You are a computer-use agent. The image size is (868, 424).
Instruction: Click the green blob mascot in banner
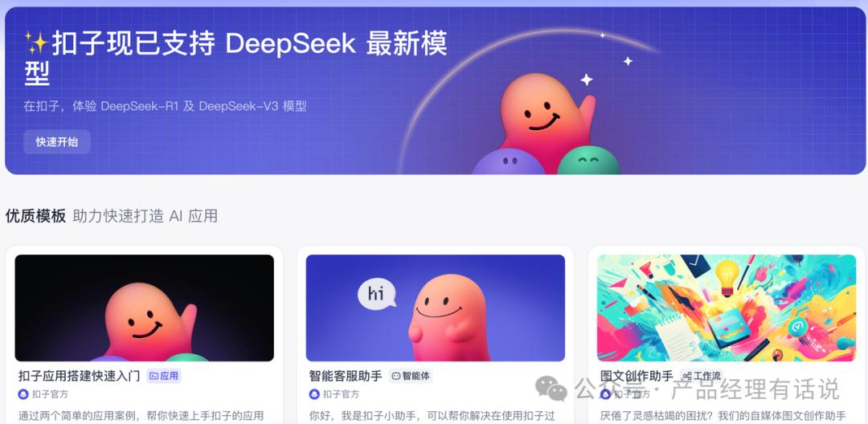[x=588, y=161]
